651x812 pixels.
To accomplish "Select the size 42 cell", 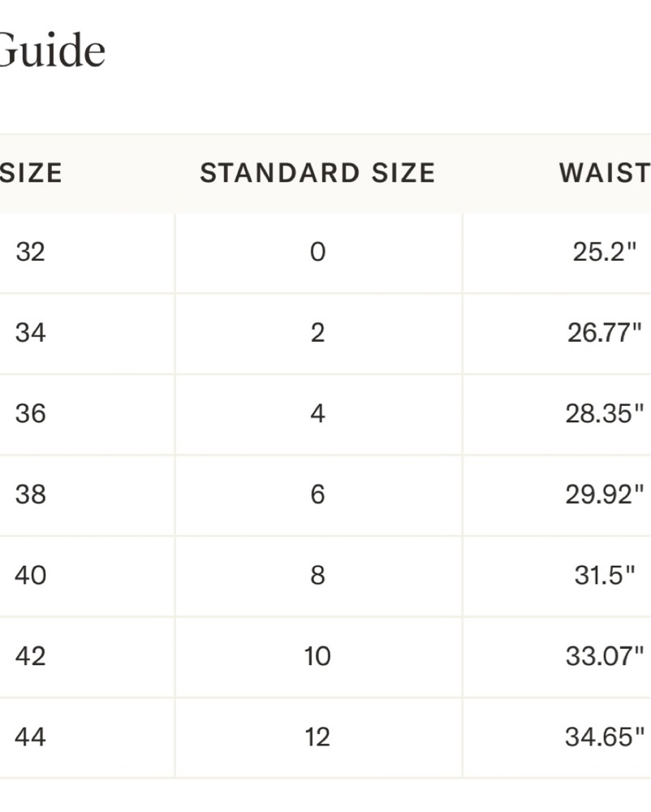I will click(x=31, y=655).
